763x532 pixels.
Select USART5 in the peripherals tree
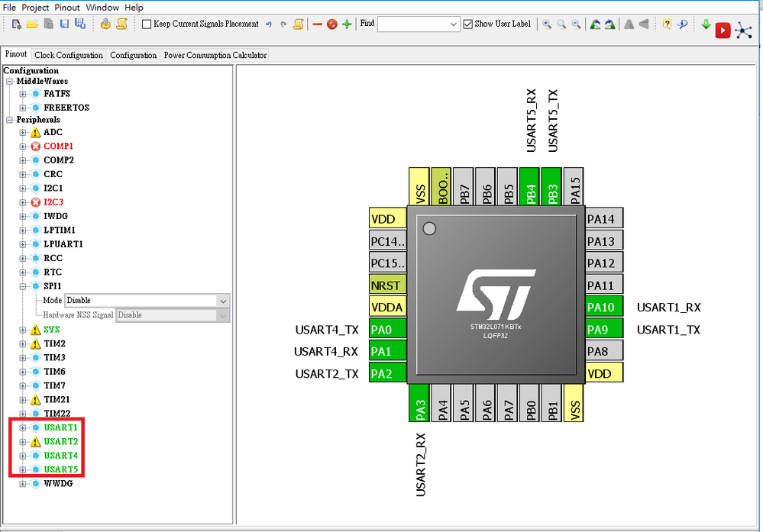point(61,469)
